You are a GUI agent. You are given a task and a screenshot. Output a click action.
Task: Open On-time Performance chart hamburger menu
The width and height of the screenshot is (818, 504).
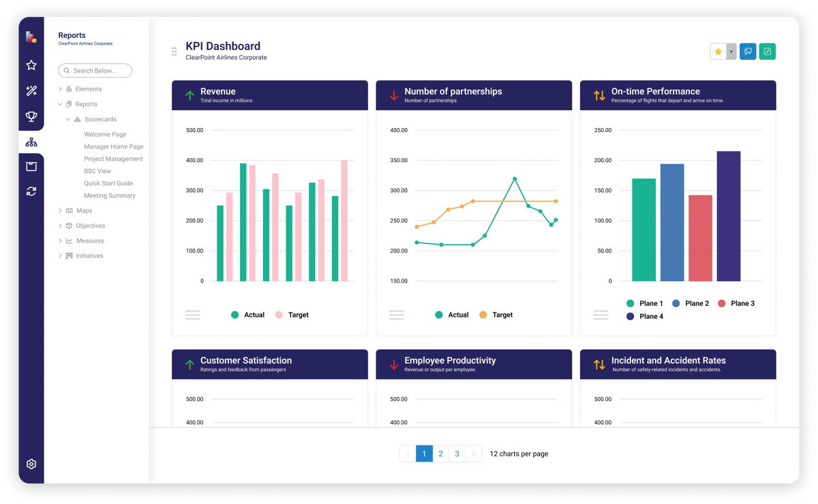tap(601, 315)
